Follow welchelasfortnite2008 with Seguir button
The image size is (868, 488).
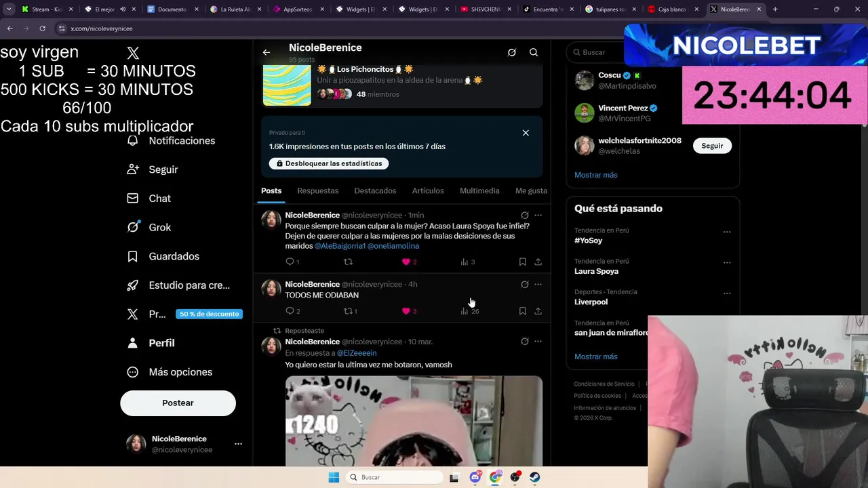tap(712, 146)
